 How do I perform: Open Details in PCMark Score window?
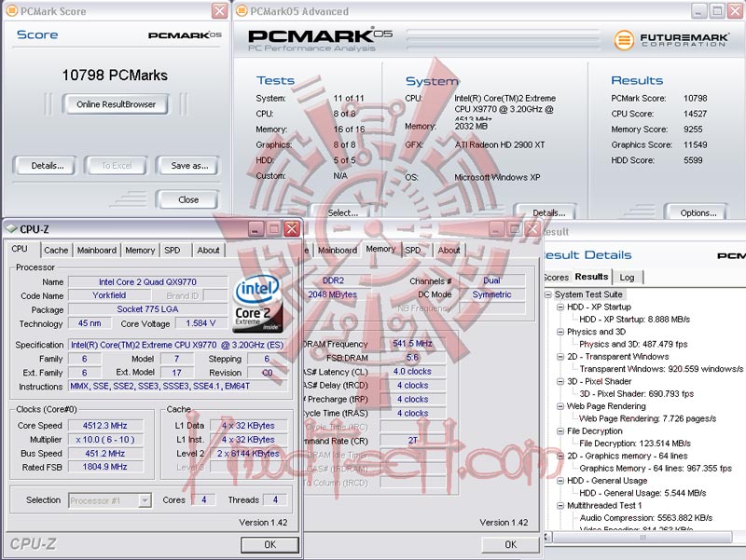(x=46, y=166)
